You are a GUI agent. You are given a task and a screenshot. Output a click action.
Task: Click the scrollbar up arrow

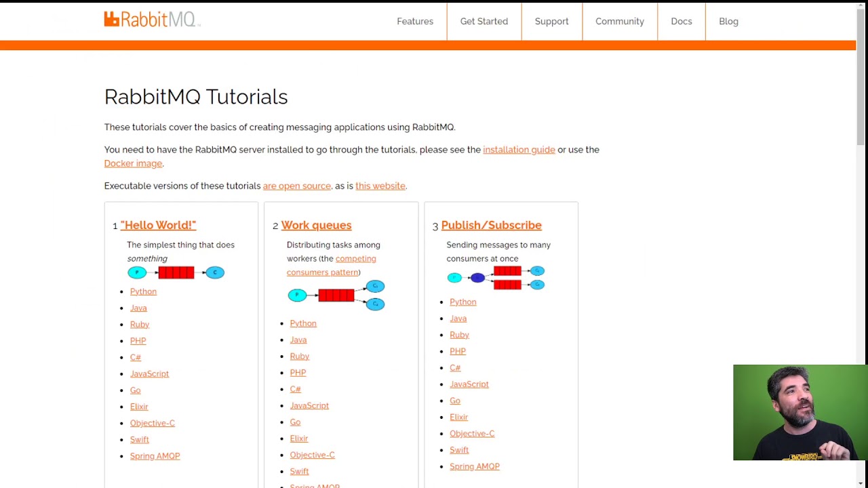pyautogui.click(x=861, y=7)
